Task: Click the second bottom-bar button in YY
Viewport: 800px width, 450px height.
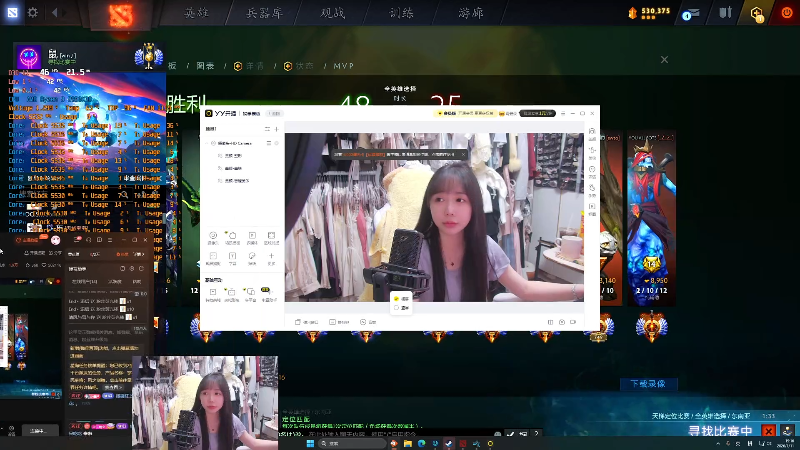Action: (339, 322)
